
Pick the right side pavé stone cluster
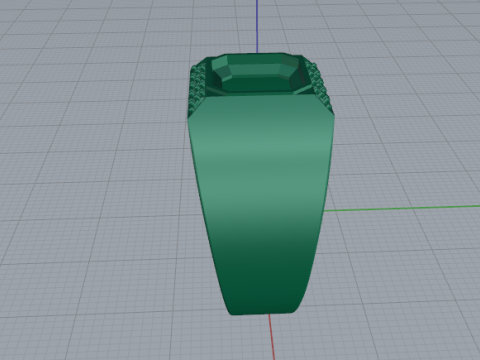pyautogui.click(x=320, y=87)
